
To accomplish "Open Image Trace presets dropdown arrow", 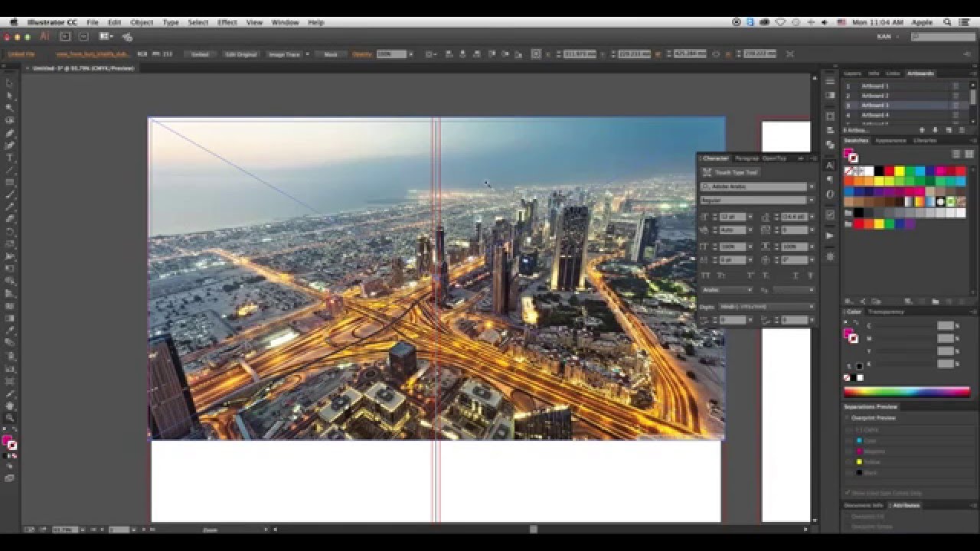I will (308, 54).
